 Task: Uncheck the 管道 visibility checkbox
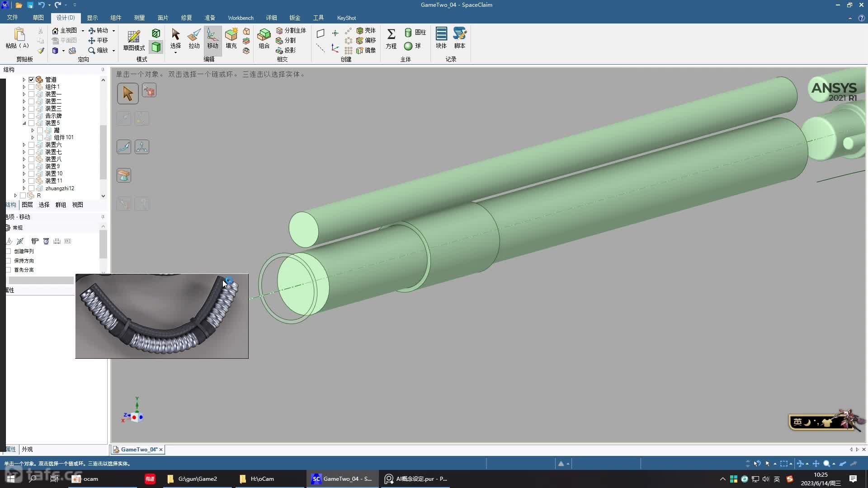[31, 80]
